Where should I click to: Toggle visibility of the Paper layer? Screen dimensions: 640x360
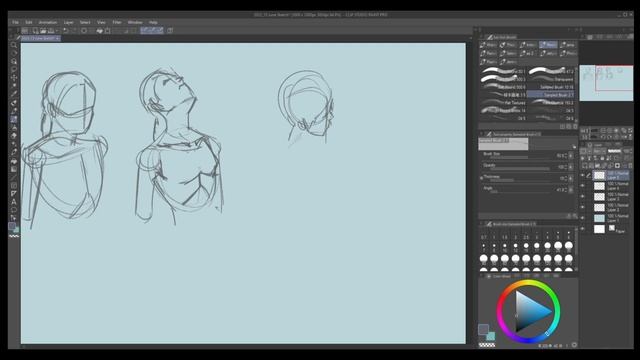582,229
